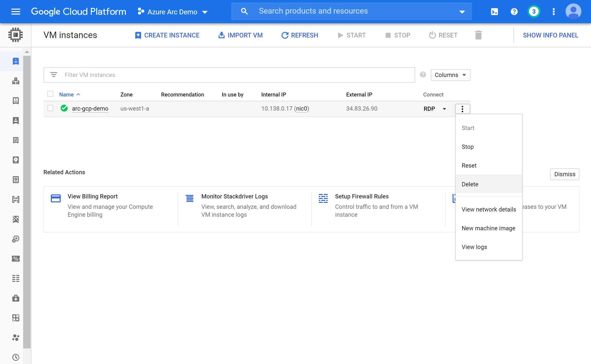Open the Columns dropdown
This screenshot has width=591, height=364.
click(x=451, y=75)
